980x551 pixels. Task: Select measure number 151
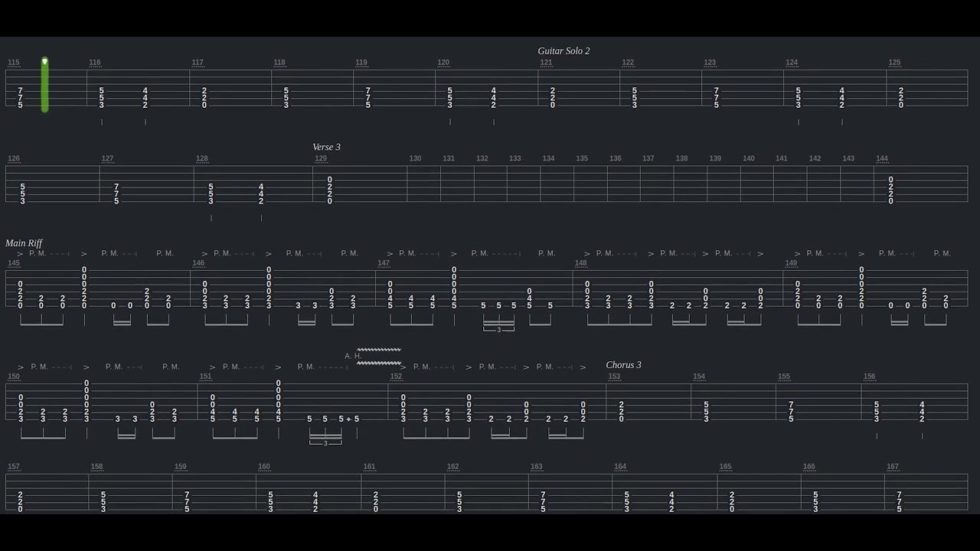pyautogui.click(x=205, y=377)
